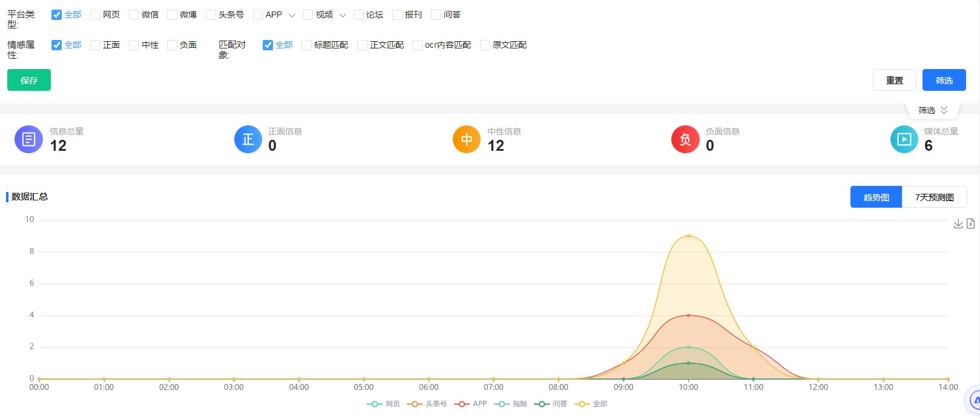Click the blue 筛选 filter button
The width and height of the screenshot is (980, 419).
tap(944, 80)
